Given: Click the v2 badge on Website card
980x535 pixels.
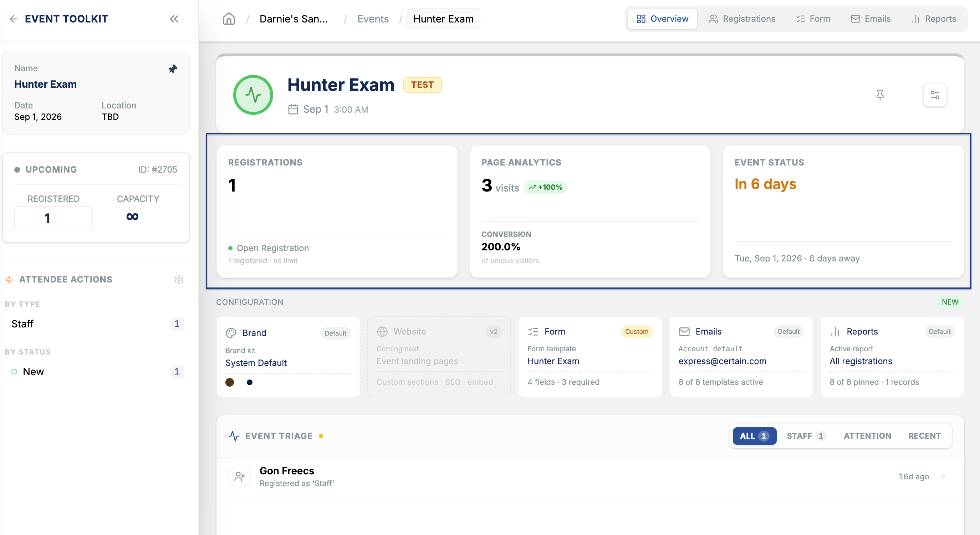Looking at the screenshot, I should pos(494,332).
